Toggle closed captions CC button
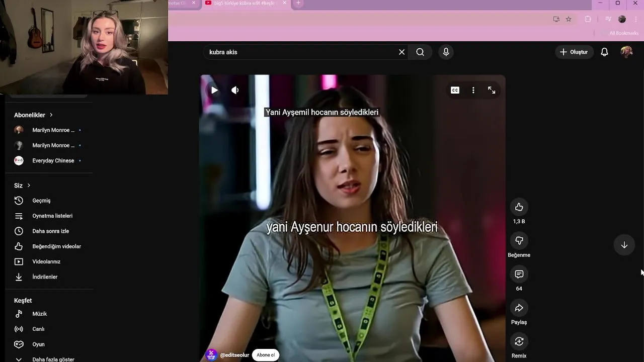644x362 pixels. 455,90
